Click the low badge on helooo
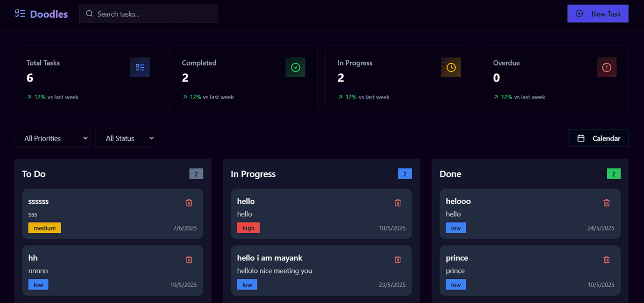This screenshot has width=644, height=303. (456, 228)
